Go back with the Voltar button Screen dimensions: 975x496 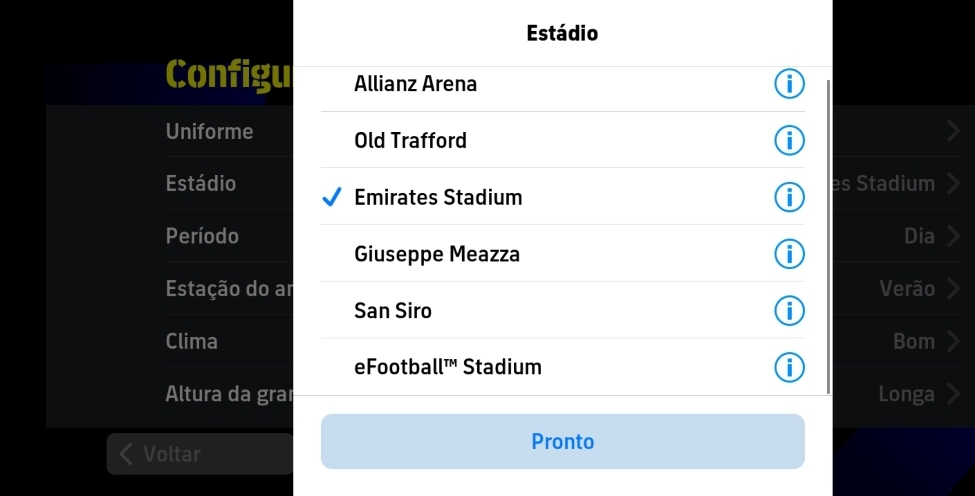point(200,454)
